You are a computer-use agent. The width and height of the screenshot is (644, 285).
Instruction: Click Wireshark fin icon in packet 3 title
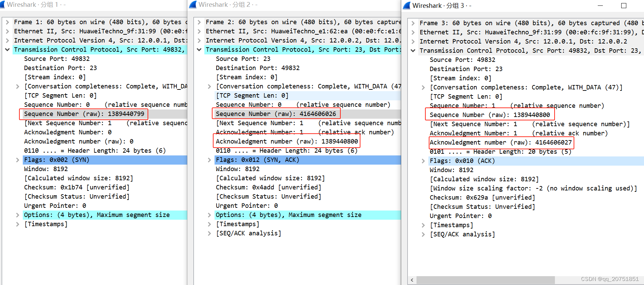(x=407, y=5)
